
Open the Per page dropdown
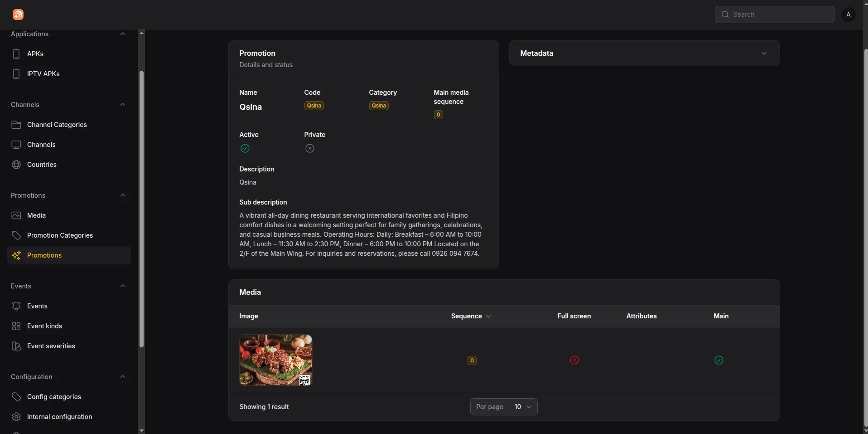[x=523, y=407]
